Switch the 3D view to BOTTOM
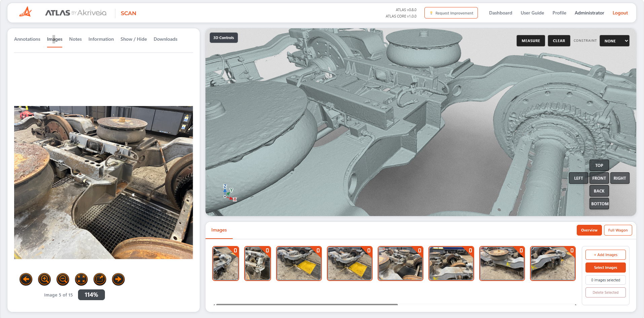The image size is (644, 318). point(599,204)
